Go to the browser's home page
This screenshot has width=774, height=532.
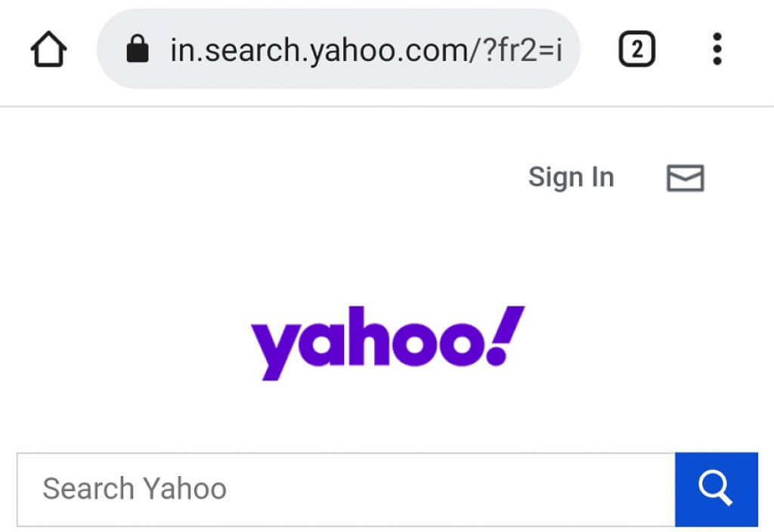coord(48,51)
